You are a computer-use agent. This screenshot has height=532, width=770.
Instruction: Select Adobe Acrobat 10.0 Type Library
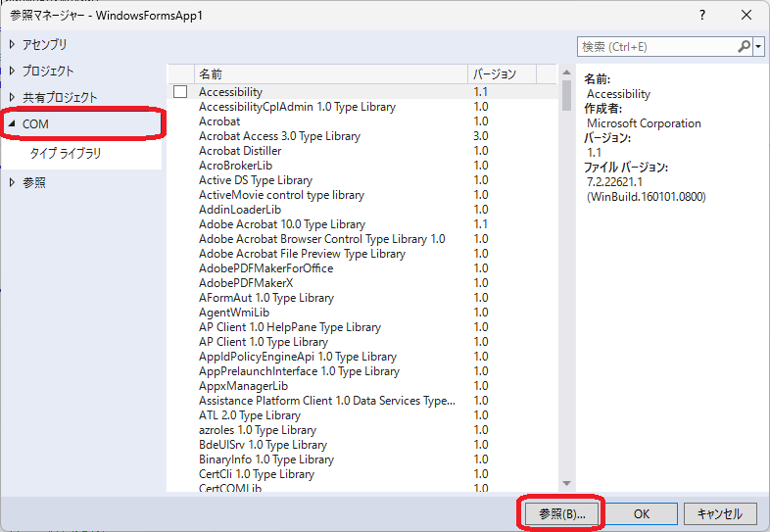[x=362, y=224]
